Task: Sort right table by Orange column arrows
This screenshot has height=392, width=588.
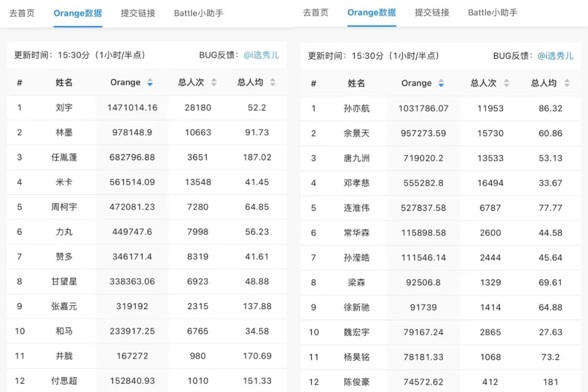Action: 441,83
